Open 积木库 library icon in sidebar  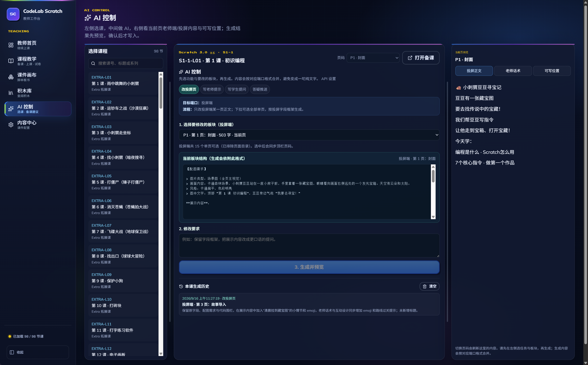click(11, 93)
